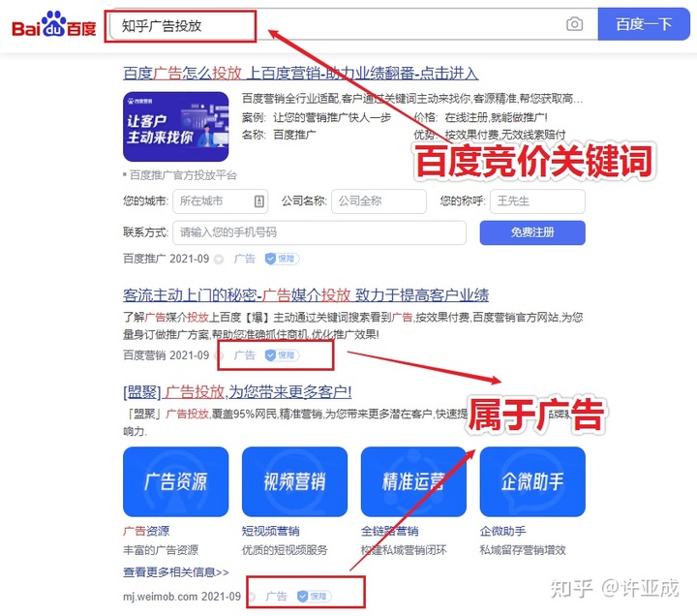Open the 客流主动上门的秘密 result title
The width and height of the screenshot is (697, 616).
click(306, 294)
